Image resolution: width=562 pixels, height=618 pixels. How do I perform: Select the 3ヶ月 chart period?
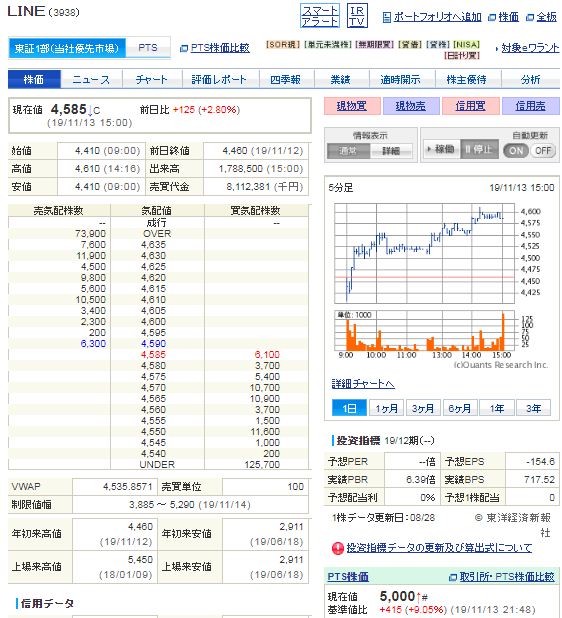pos(423,408)
